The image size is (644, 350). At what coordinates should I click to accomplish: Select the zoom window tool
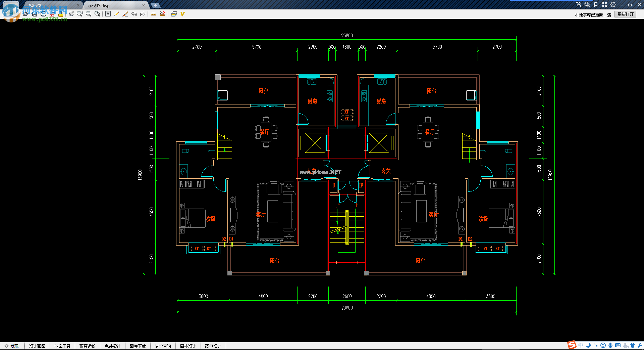pos(89,14)
